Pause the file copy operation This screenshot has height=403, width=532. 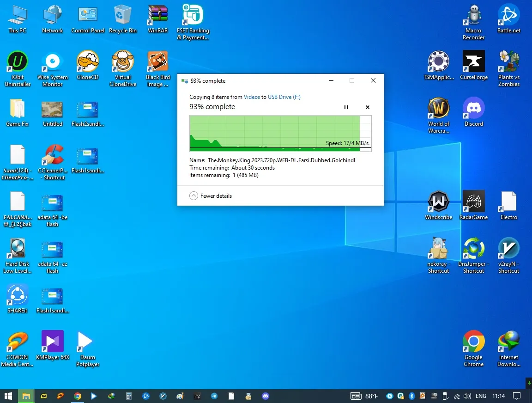point(346,107)
